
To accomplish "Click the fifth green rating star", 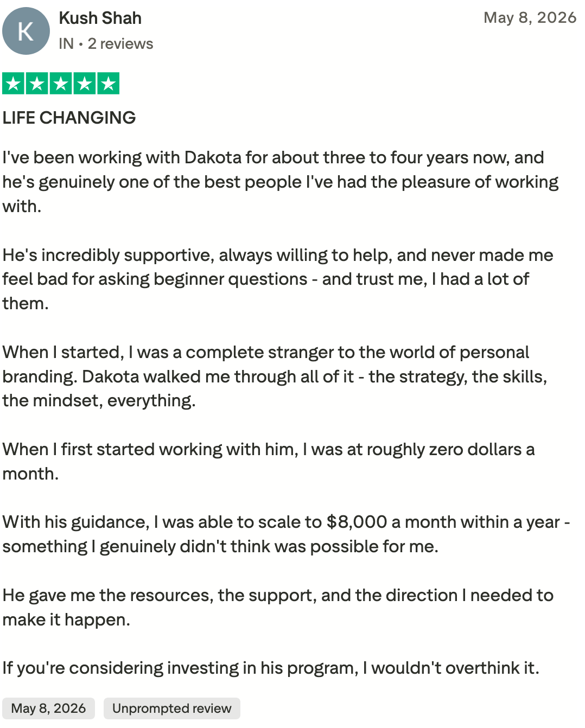I will 109,84.
